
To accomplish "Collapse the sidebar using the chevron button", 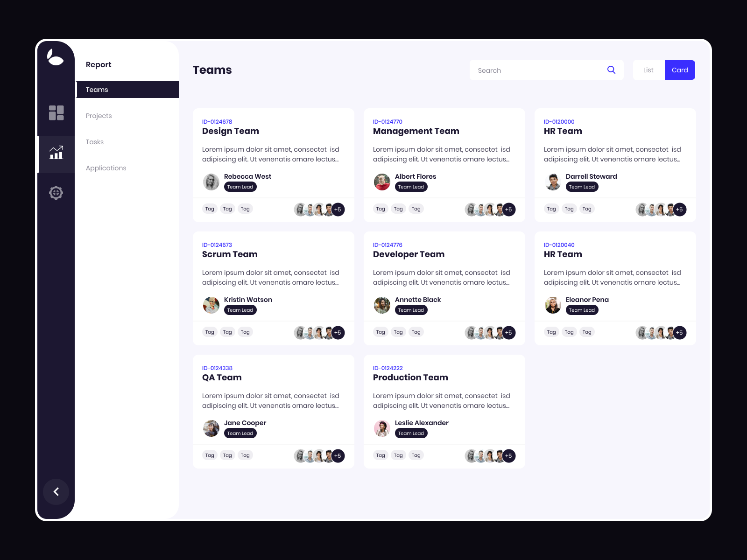I will 56,491.
